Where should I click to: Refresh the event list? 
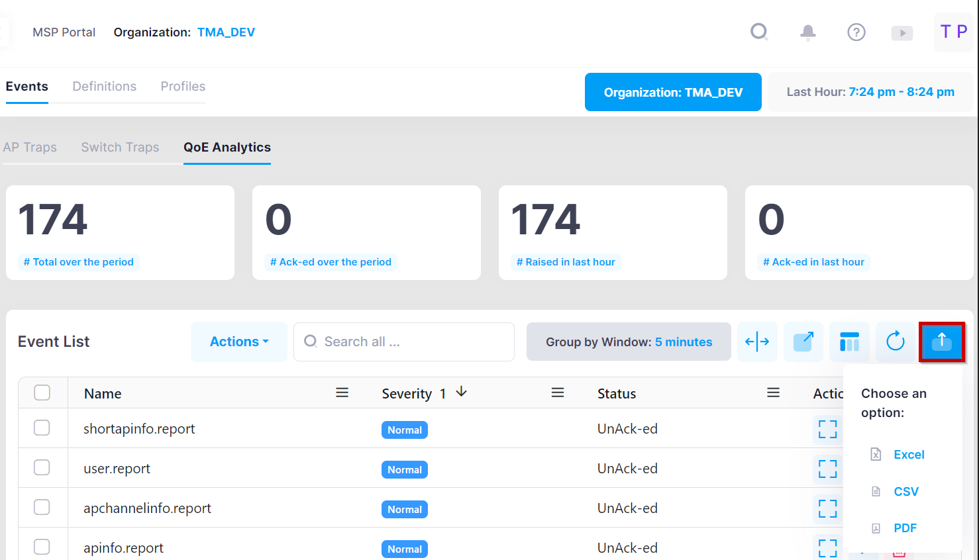895,342
